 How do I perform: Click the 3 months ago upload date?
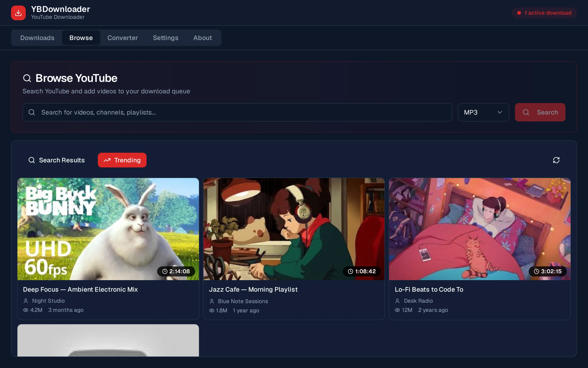[x=66, y=310]
